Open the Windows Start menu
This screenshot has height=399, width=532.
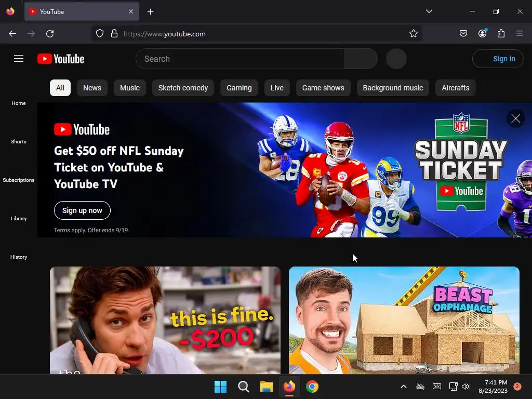(220, 387)
